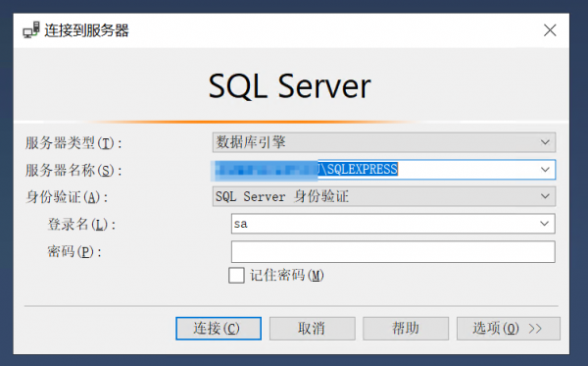Open the 身份验证 dropdown

[x=383, y=196]
